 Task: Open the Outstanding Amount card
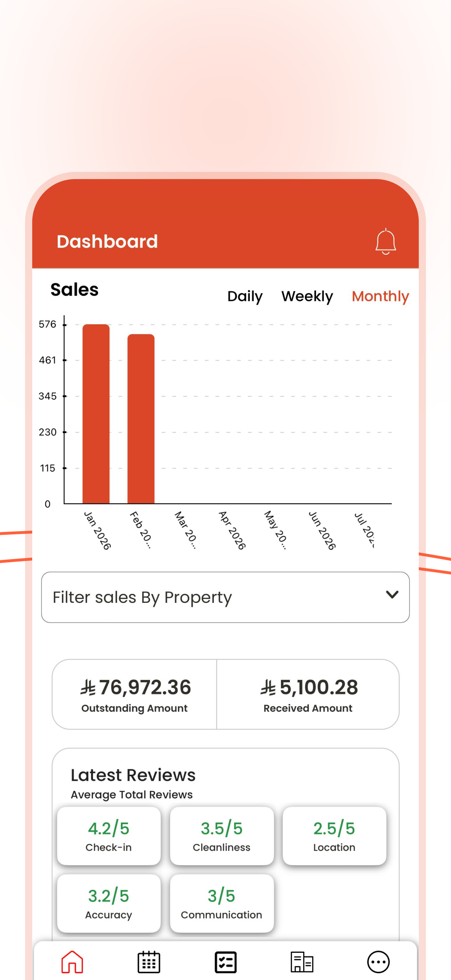coord(134,694)
